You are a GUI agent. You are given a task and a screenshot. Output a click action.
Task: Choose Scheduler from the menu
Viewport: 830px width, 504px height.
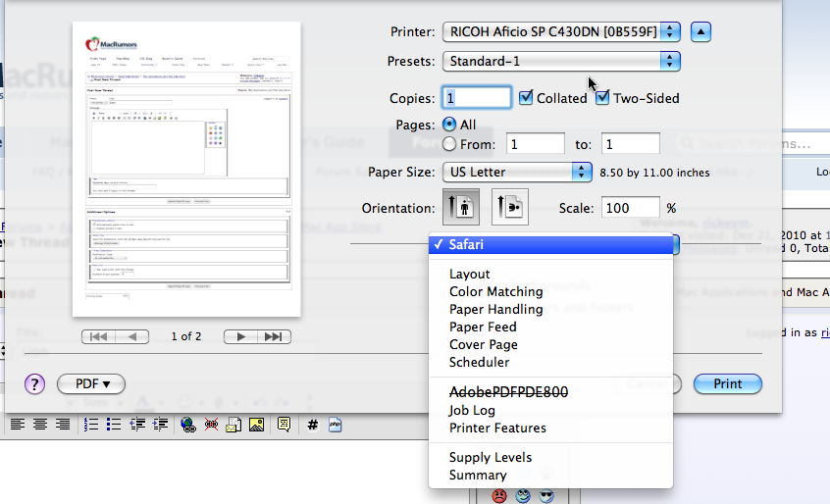point(550,362)
